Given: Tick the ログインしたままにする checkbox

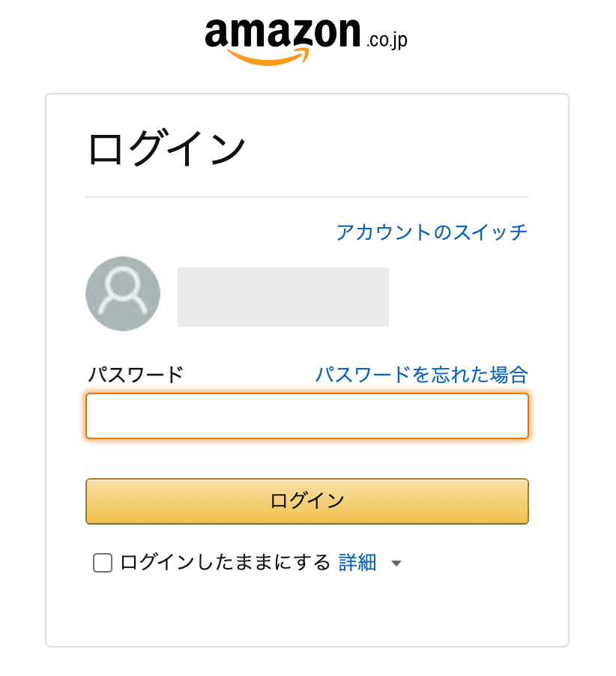Looking at the screenshot, I should coord(103,563).
